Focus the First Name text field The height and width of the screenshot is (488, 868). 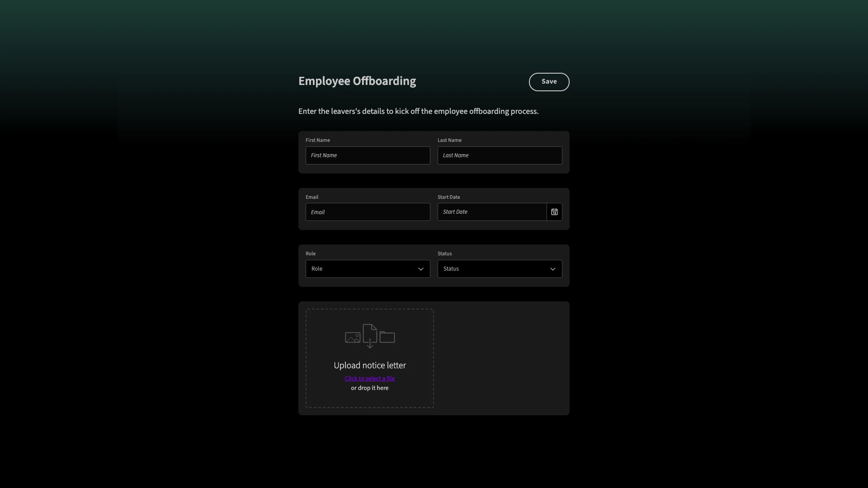click(x=368, y=155)
